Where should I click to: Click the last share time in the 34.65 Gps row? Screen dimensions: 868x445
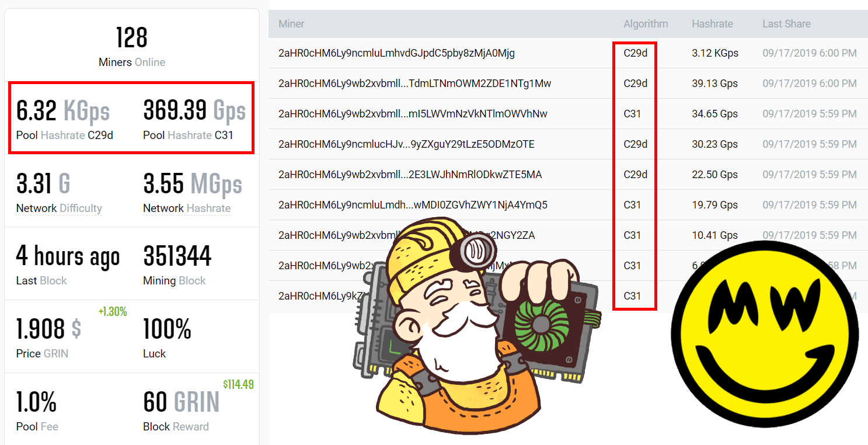tap(810, 114)
